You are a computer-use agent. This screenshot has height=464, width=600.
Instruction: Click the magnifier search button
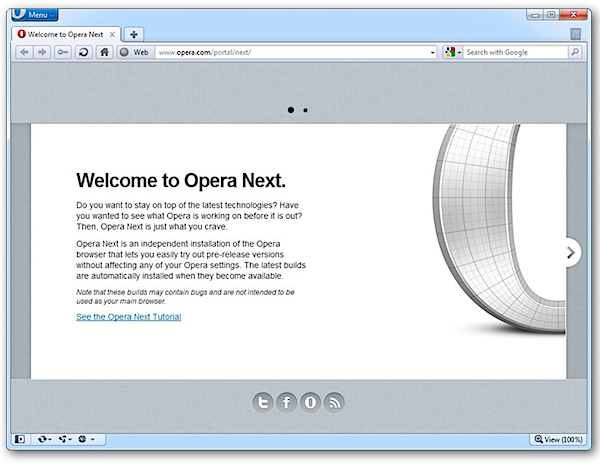tap(575, 52)
